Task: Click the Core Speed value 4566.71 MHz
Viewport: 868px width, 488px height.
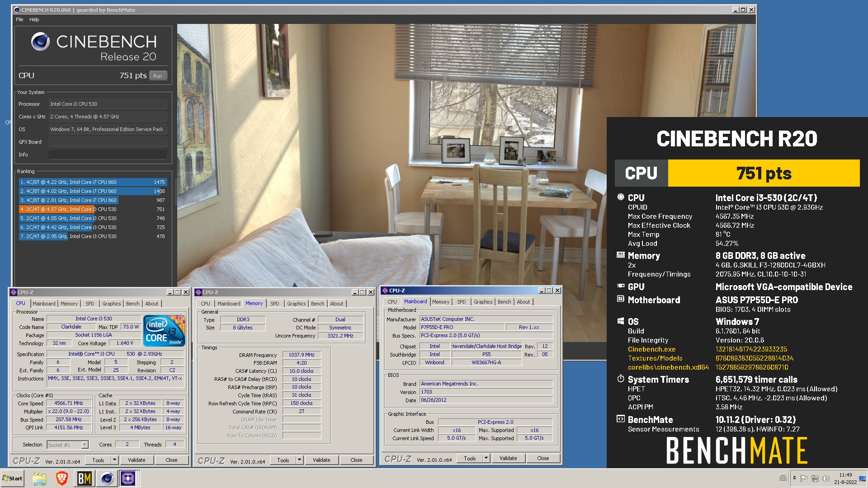Action: tap(69, 404)
